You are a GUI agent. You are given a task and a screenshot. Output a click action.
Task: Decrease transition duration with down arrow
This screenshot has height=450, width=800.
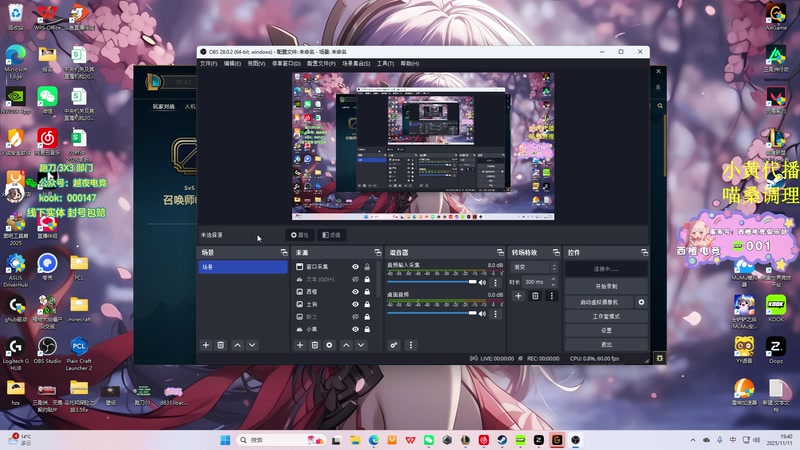(x=554, y=285)
